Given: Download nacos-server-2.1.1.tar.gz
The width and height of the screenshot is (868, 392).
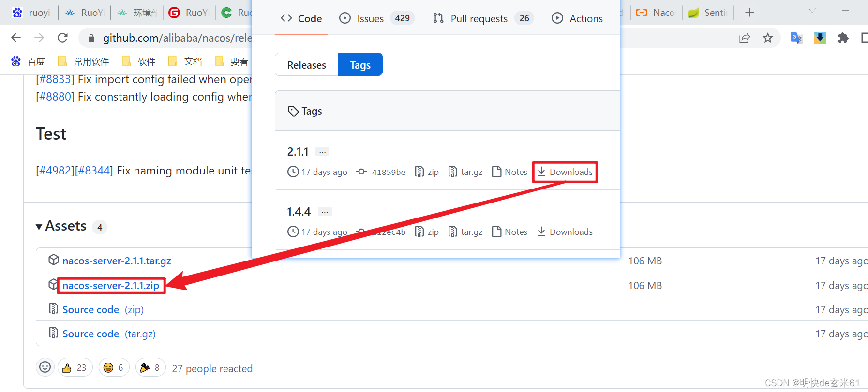Looking at the screenshot, I should 117,261.
